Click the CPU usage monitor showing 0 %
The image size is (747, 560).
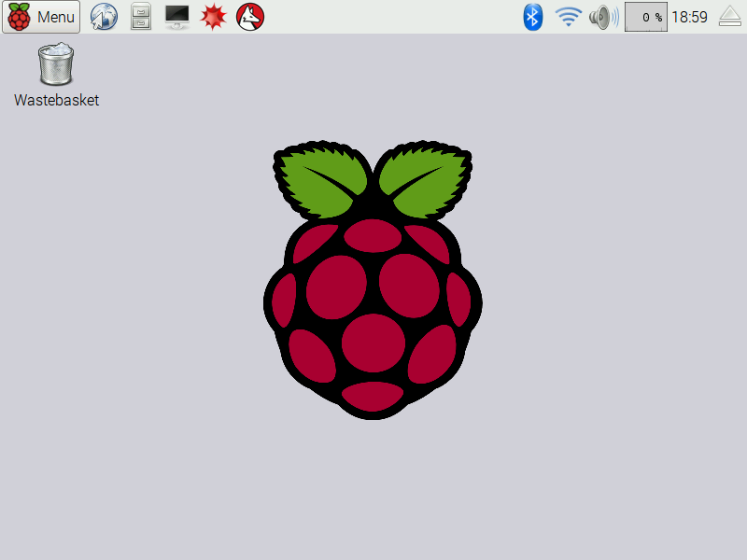[646, 17]
